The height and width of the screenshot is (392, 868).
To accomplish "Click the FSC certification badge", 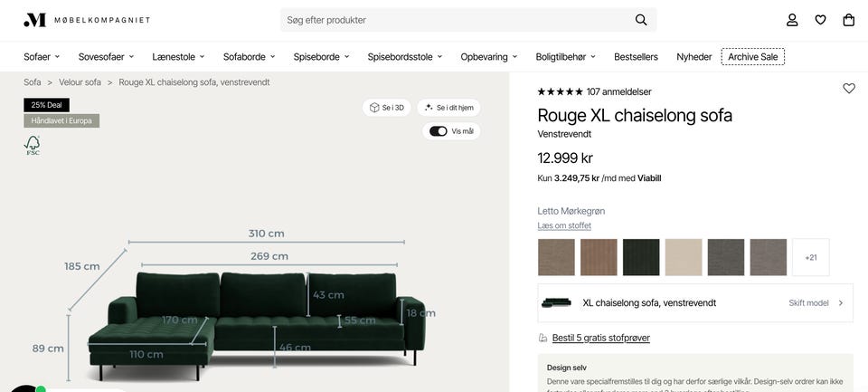I will (x=33, y=145).
